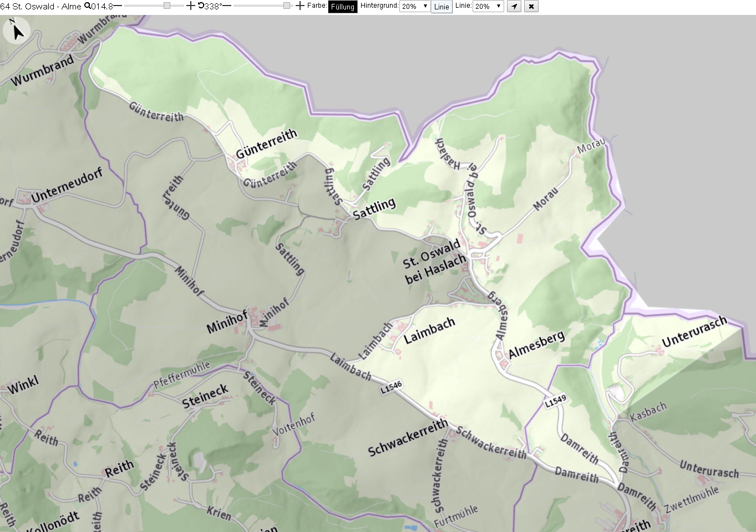Open the Hintergrund opacity dropdown
This screenshot has width=756, height=532.
(x=414, y=6)
